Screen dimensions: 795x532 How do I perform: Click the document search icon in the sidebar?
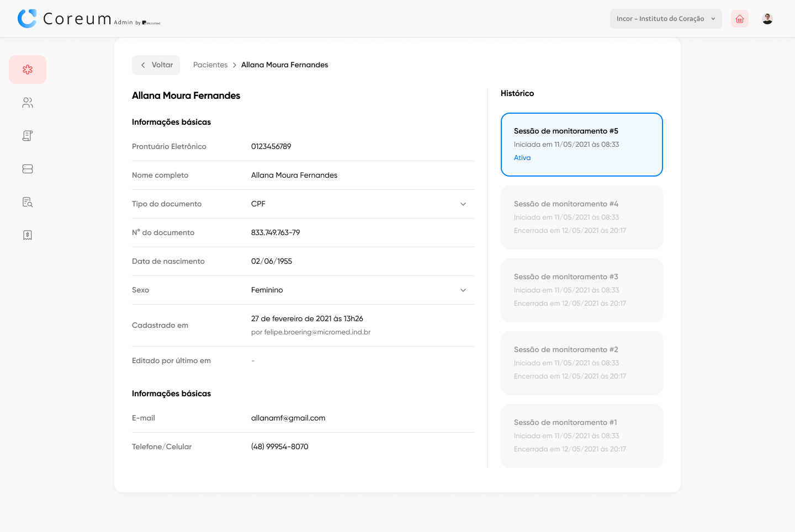click(28, 202)
